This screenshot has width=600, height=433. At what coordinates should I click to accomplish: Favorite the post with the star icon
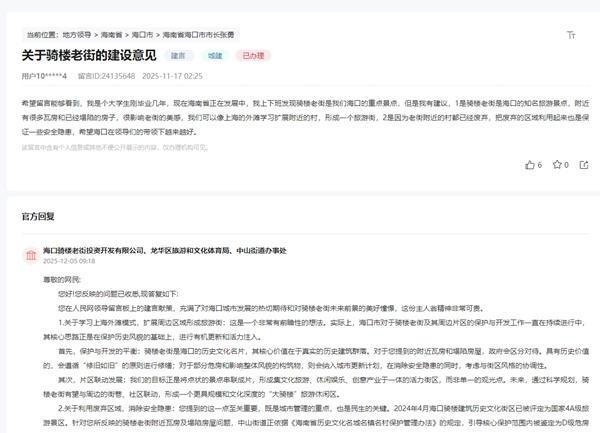click(556, 165)
